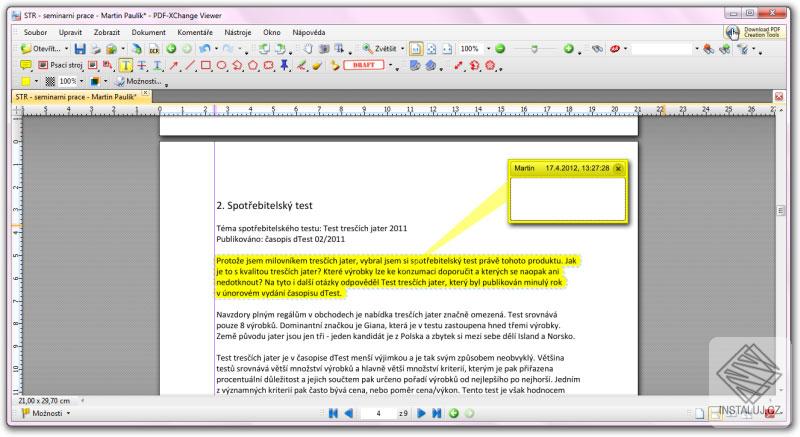
Task: Click into the search text field
Action: click(x=662, y=49)
